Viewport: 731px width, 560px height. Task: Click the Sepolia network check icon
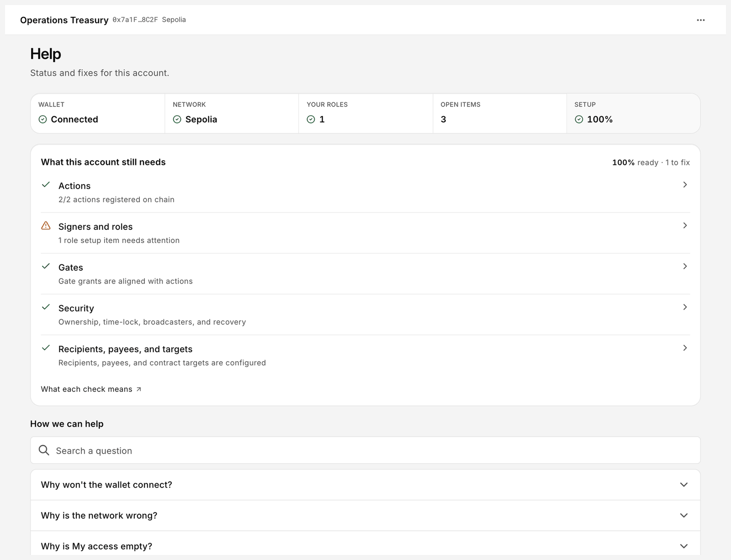tap(177, 119)
